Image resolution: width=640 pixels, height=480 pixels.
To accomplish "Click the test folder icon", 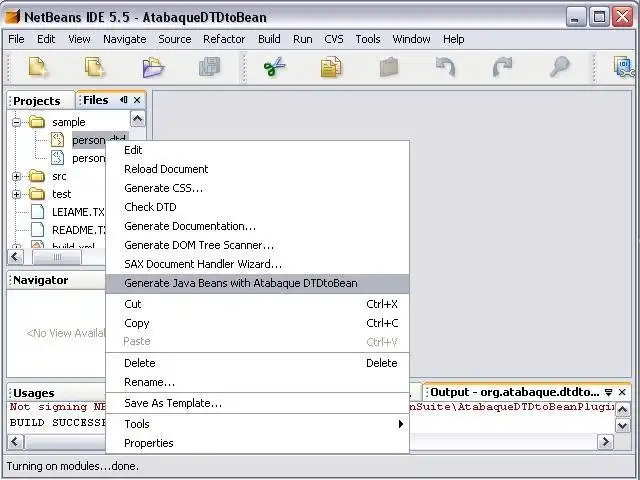I will [x=37, y=194].
